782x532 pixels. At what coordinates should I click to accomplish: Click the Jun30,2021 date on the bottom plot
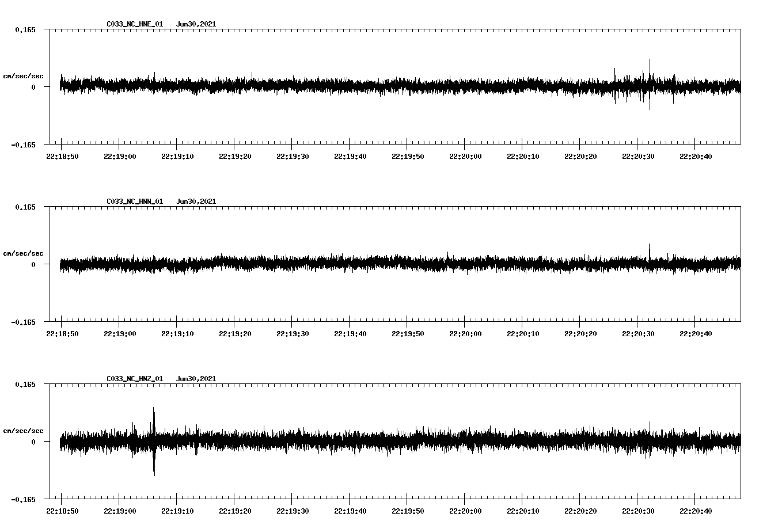coord(196,378)
